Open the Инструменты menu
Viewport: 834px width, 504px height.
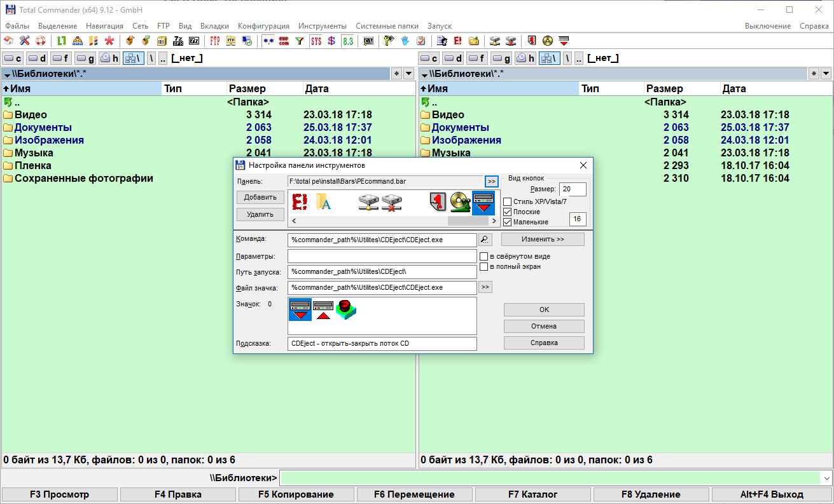click(323, 26)
